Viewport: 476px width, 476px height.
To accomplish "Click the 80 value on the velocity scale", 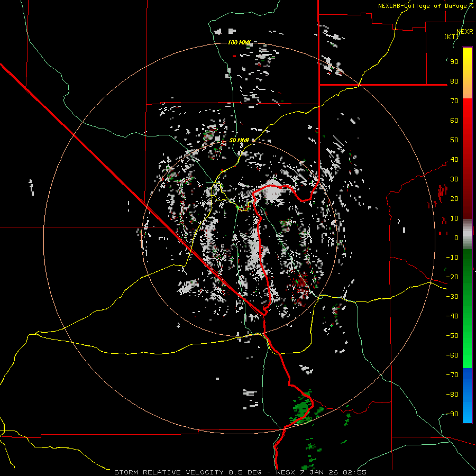I will (454, 81).
